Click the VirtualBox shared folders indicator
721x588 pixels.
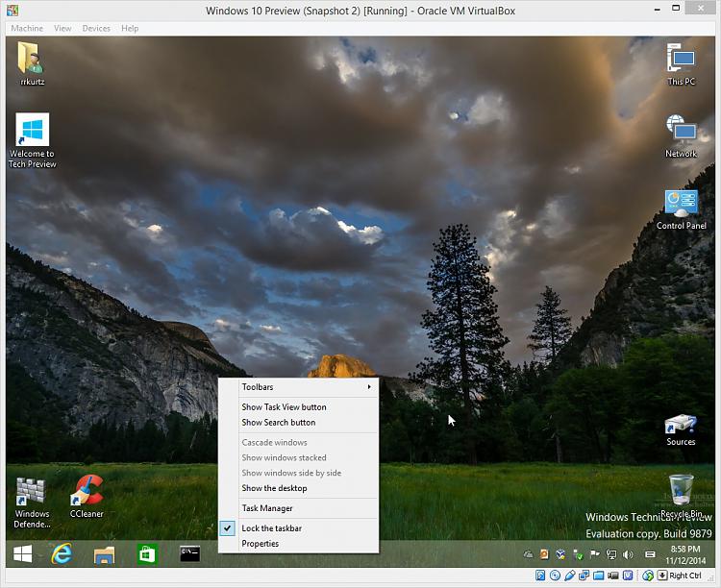[x=598, y=576]
